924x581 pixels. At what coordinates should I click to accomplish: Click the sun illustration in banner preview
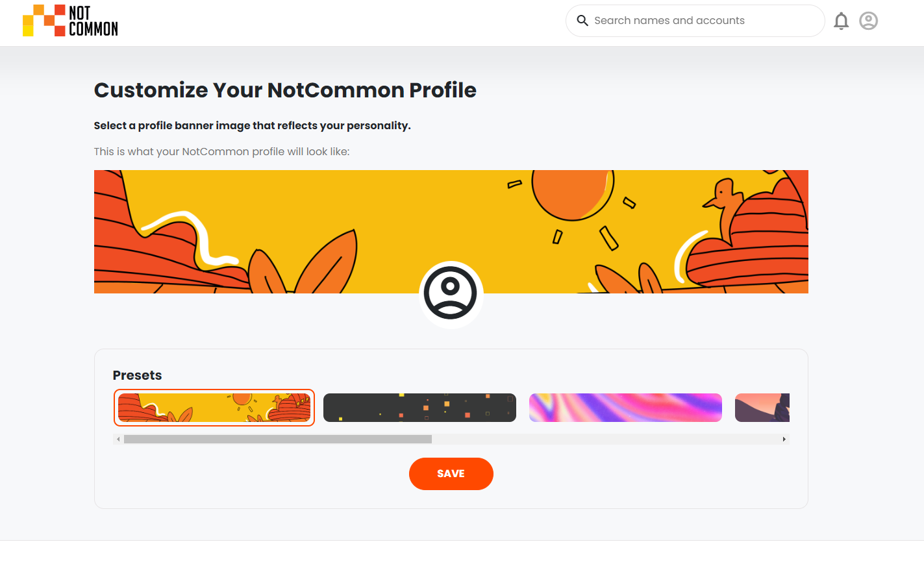pyautogui.click(x=572, y=193)
